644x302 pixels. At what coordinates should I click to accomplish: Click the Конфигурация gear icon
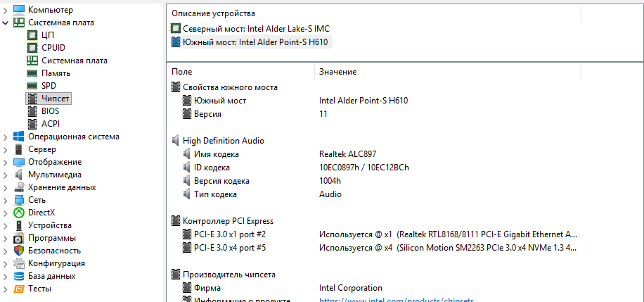[x=19, y=263]
